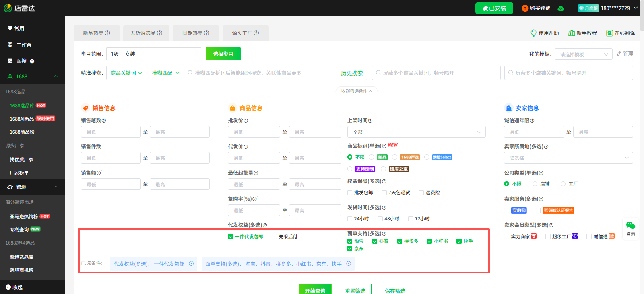Screen dimensions: 644x294
Task: Uncheck the 拼多多 checkbox
Action: pos(400,241)
